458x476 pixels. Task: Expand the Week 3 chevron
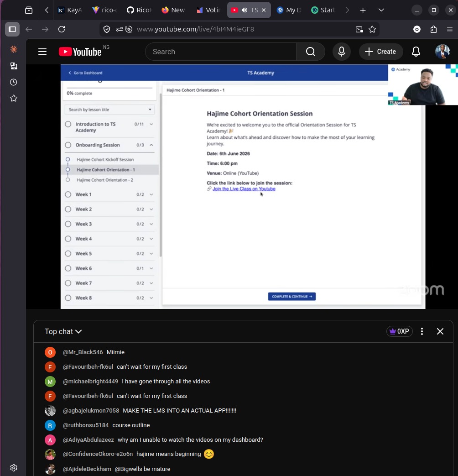[151, 224]
